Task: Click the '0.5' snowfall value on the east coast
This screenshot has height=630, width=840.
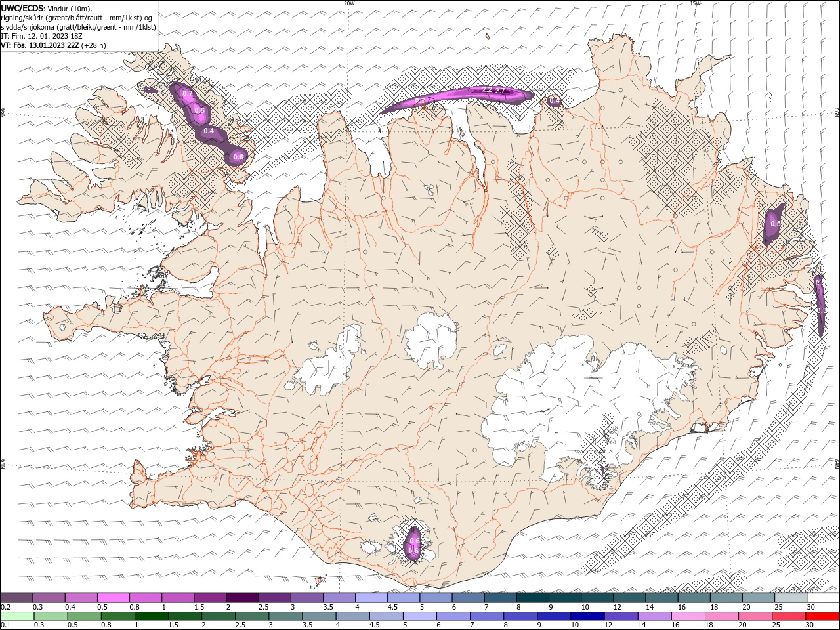Action: (x=775, y=224)
